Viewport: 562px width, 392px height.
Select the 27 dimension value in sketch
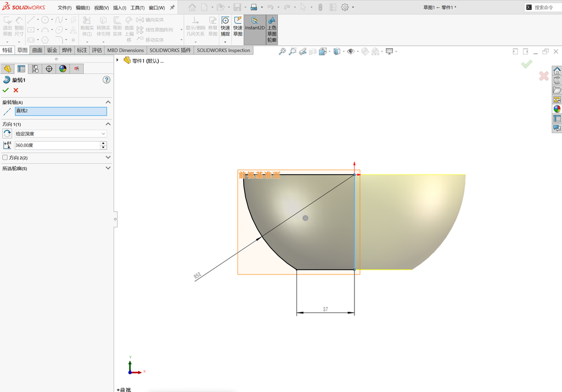click(325, 309)
